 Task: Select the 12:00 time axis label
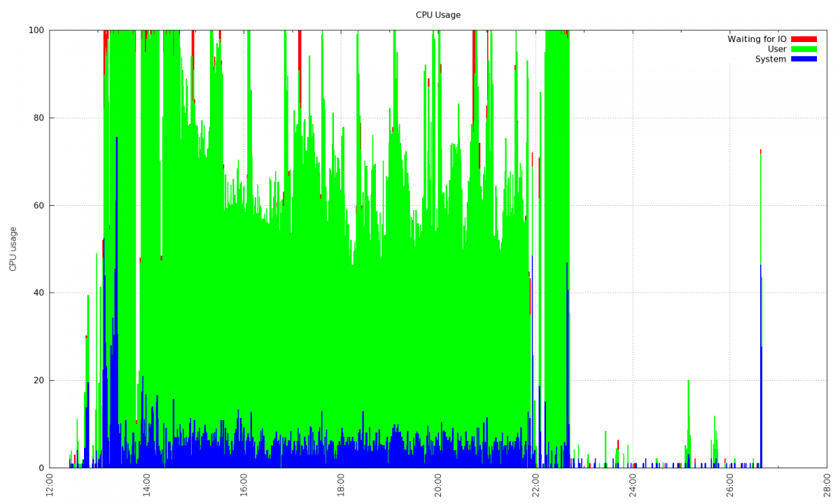click(50, 485)
